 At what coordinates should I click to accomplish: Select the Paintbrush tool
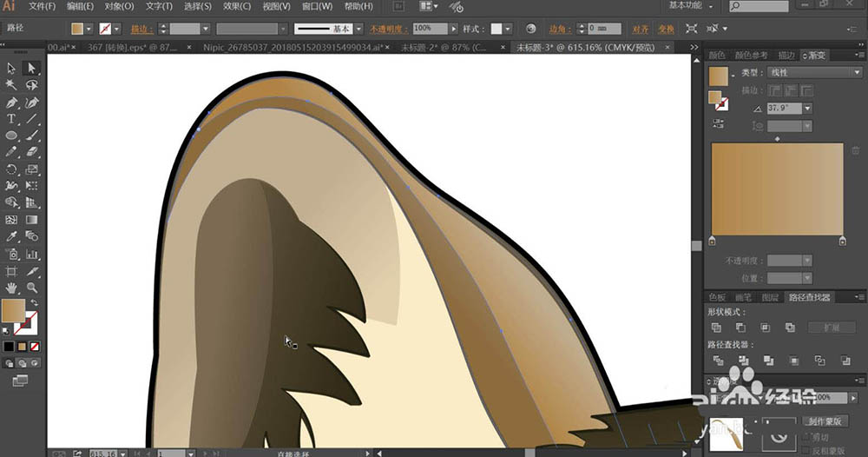[31, 136]
